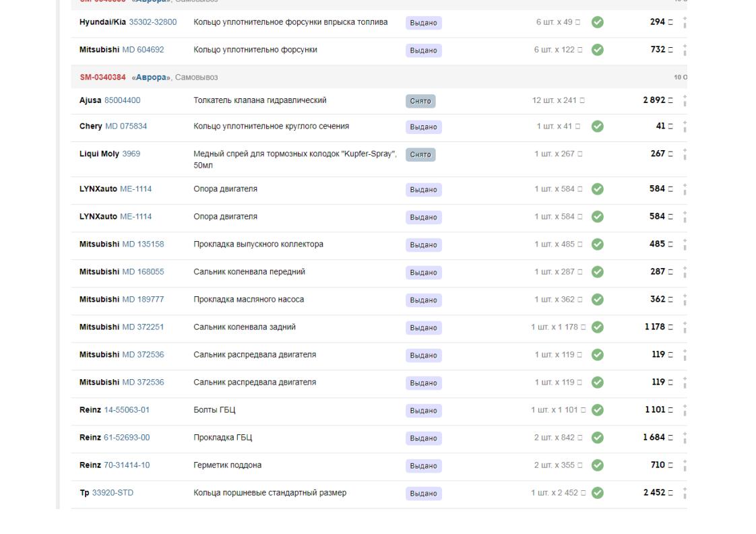Open row options menu for Liqui Moly 3969
The width and height of the screenshot is (756, 534).
pyautogui.click(x=685, y=154)
